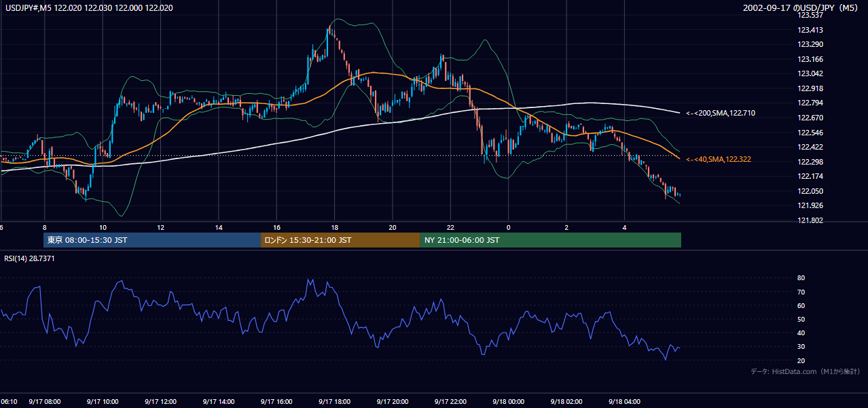Click price level 122.794 on the axis
Image resolution: width=868 pixels, height=408 pixels.
click(810, 103)
